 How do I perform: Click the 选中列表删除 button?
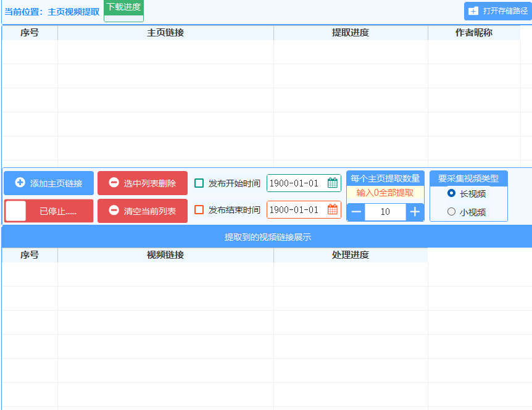coord(143,183)
